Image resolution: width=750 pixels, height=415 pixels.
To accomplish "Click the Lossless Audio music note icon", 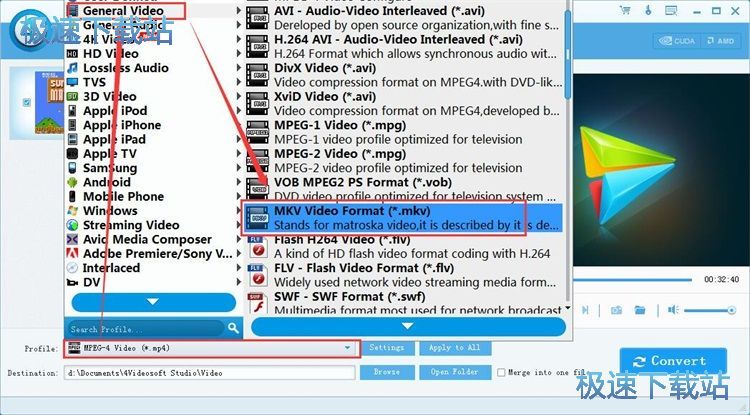I will pos(72,68).
